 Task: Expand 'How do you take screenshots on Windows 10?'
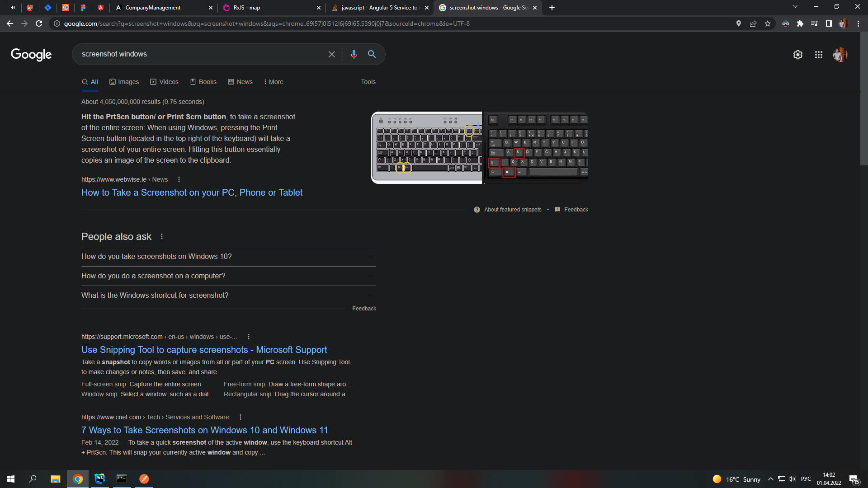click(x=228, y=257)
